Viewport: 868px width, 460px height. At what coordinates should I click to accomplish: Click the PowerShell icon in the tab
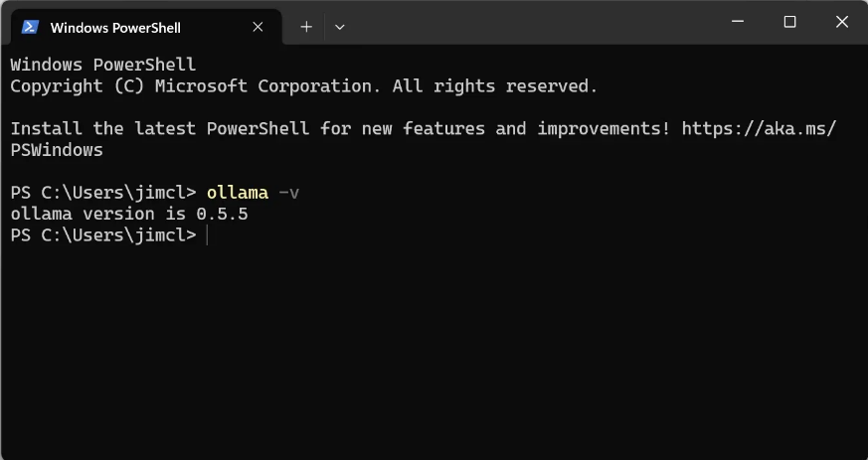30,27
